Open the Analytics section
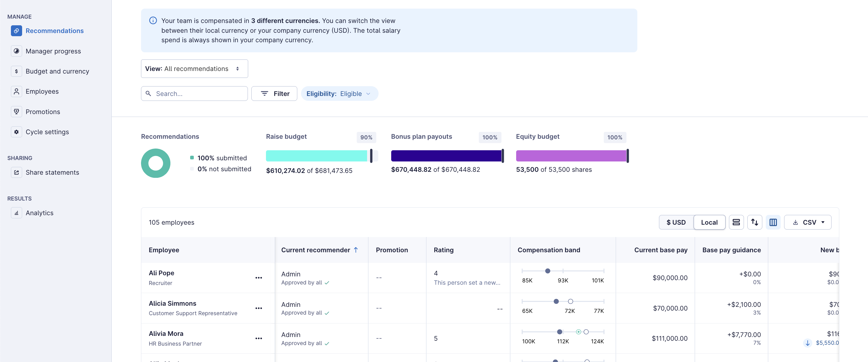 [x=39, y=213]
